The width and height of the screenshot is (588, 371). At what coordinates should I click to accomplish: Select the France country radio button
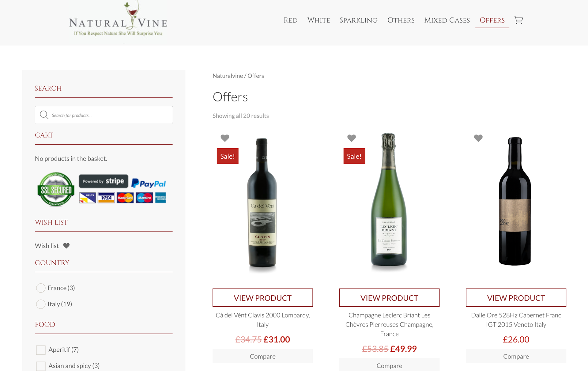(41, 288)
